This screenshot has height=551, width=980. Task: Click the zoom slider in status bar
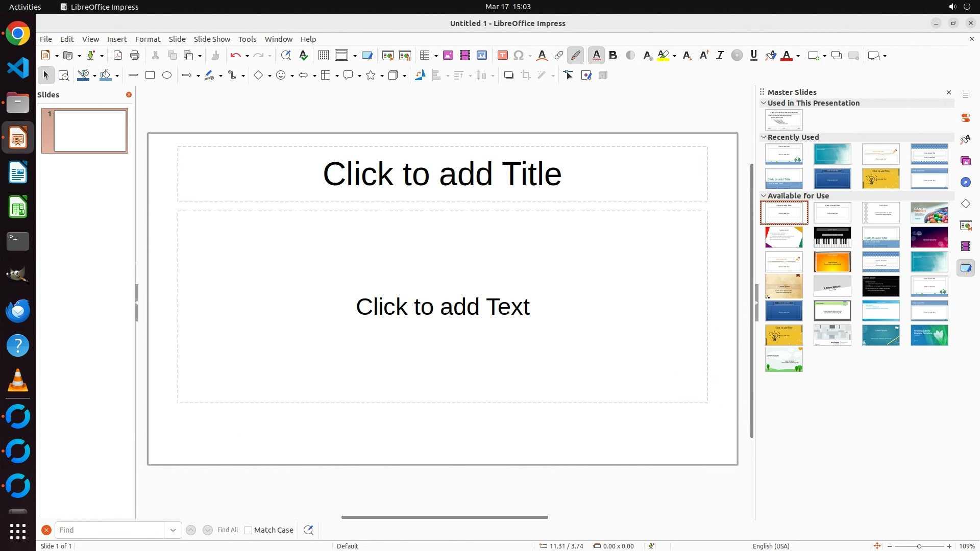coord(919,546)
